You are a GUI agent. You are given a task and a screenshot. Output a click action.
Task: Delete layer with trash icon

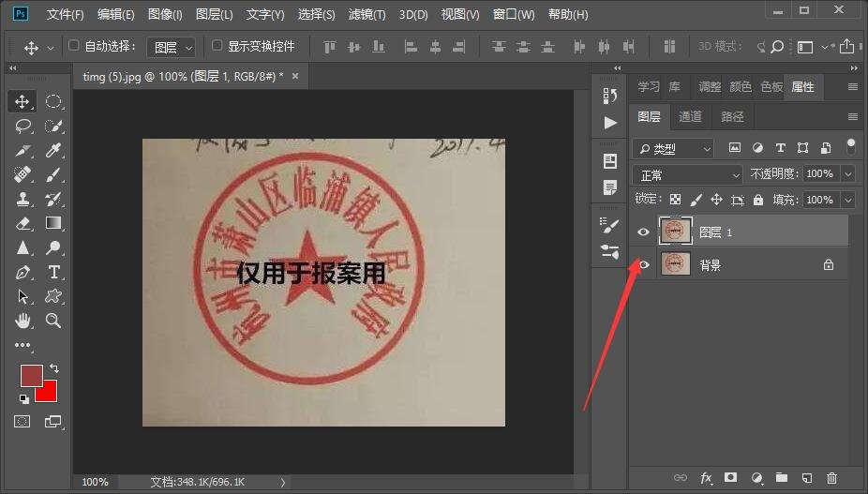click(x=831, y=478)
